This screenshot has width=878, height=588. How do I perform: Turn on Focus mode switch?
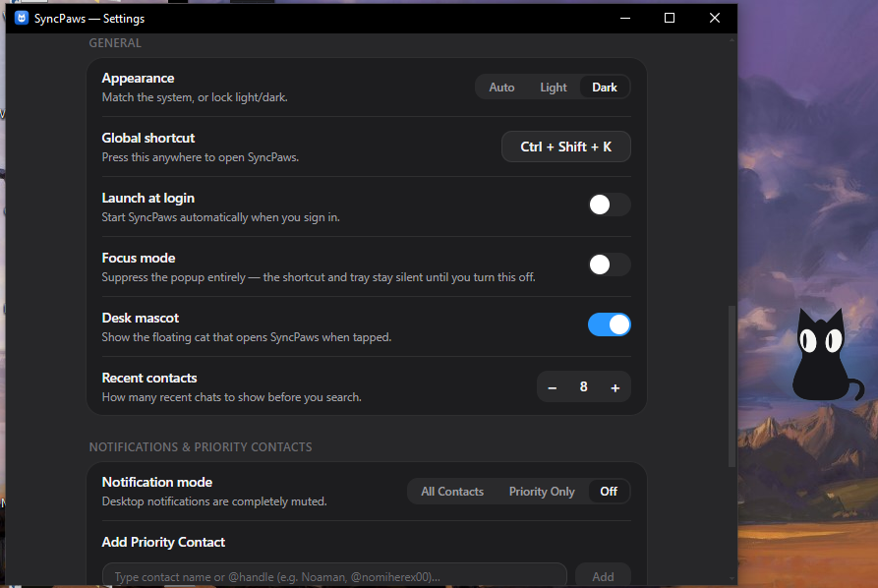610,265
